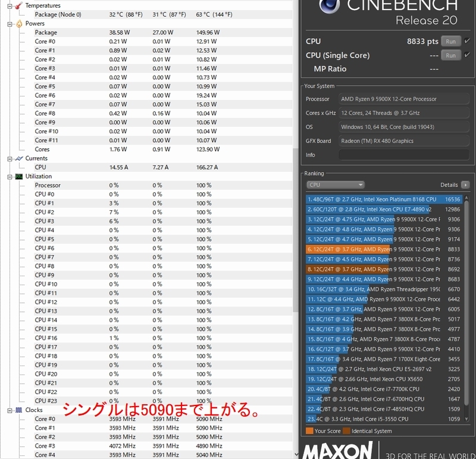Select the orange ranking row scoring 8833

coord(384,249)
